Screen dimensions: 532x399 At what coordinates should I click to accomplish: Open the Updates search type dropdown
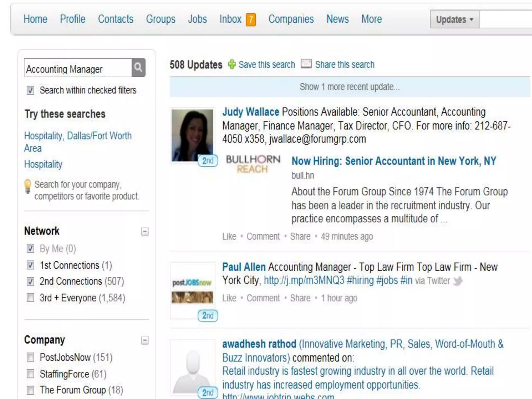point(455,19)
